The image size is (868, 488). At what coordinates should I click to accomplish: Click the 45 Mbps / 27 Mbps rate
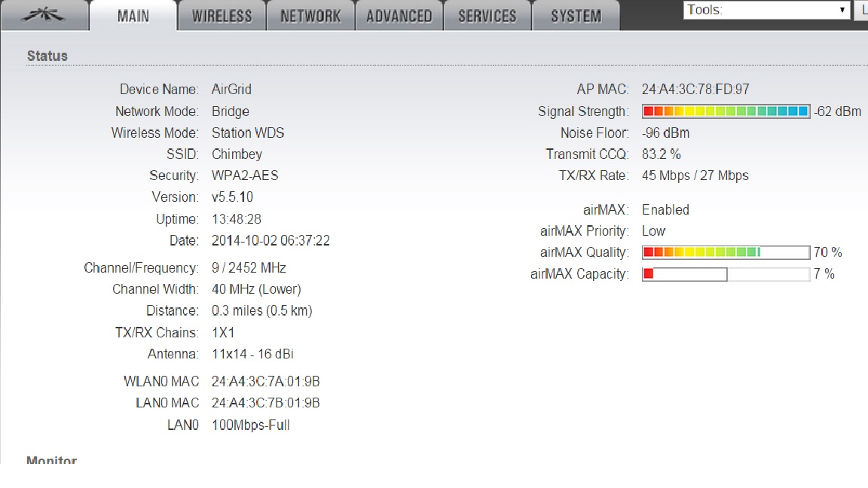tap(695, 175)
